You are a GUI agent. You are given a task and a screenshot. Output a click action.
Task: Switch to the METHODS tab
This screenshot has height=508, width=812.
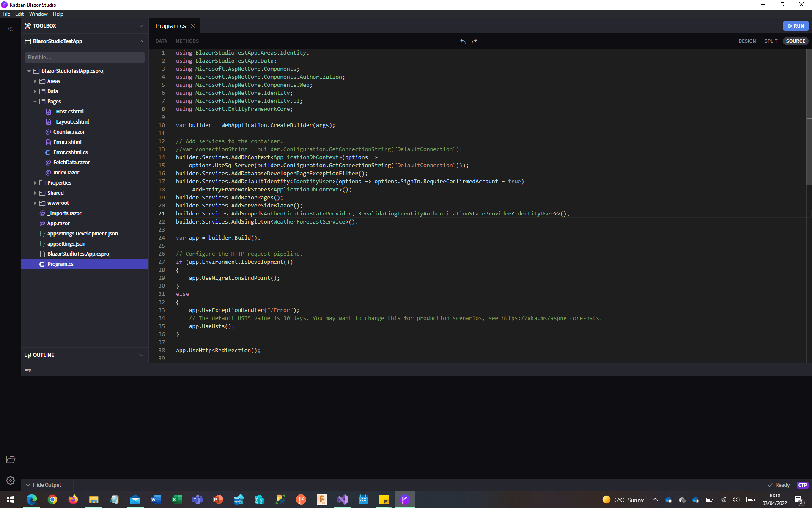pos(187,41)
